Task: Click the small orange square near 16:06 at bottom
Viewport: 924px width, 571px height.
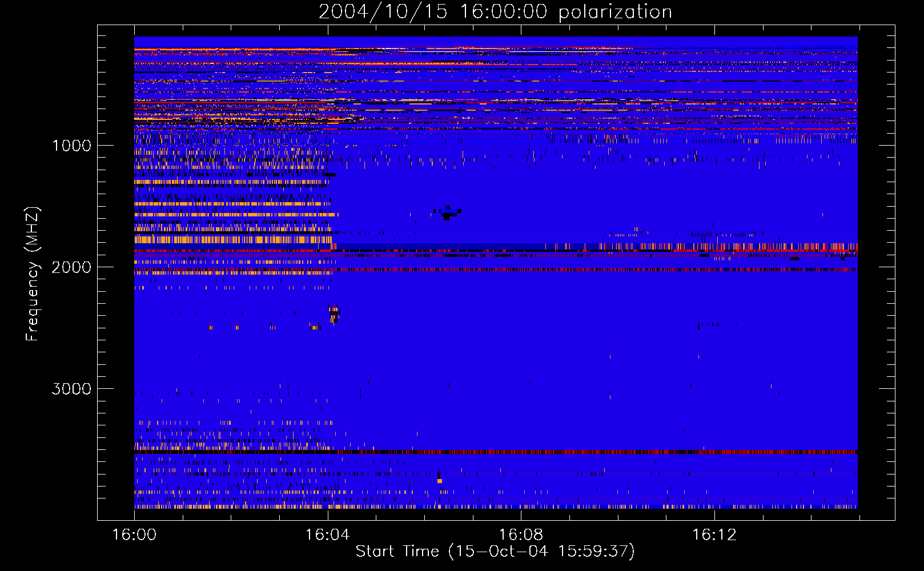Action: pos(440,481)
